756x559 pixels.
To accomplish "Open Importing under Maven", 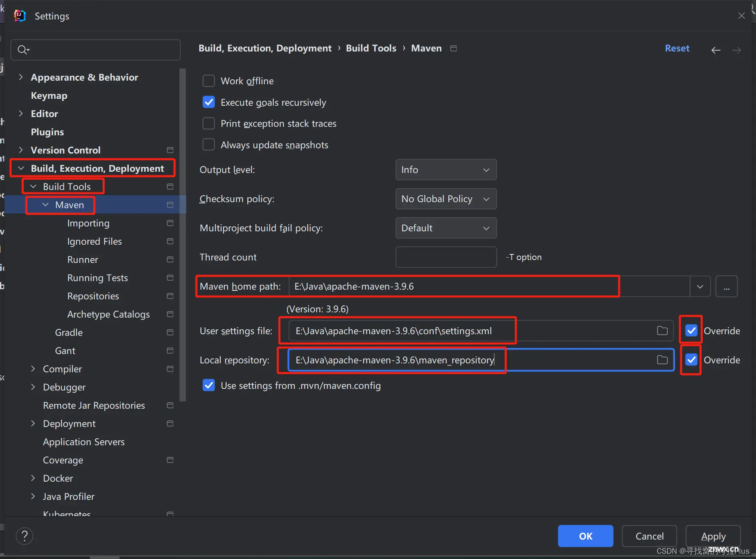I will 88,223.
